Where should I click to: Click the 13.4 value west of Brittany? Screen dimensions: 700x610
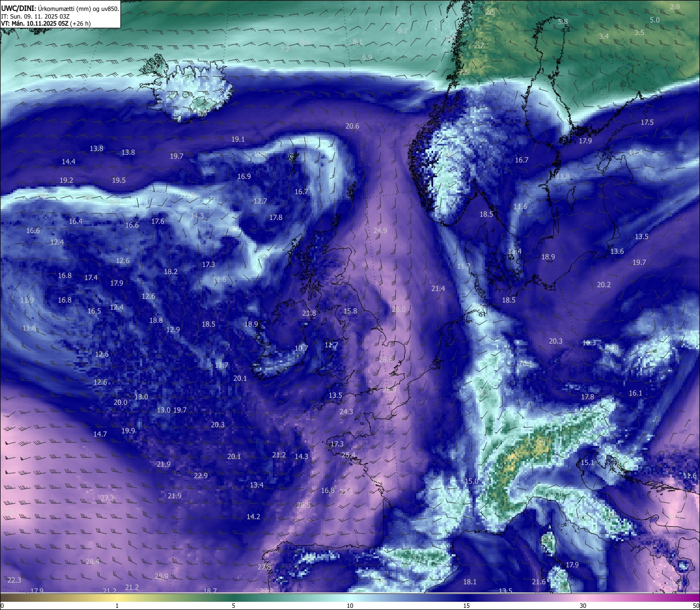point(256,485)
